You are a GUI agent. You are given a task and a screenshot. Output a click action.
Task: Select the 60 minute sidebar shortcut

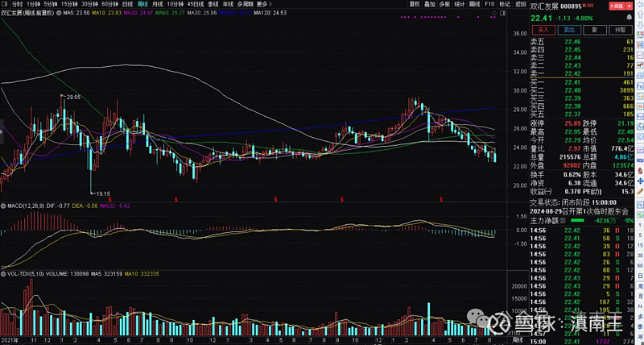point(639,266)
